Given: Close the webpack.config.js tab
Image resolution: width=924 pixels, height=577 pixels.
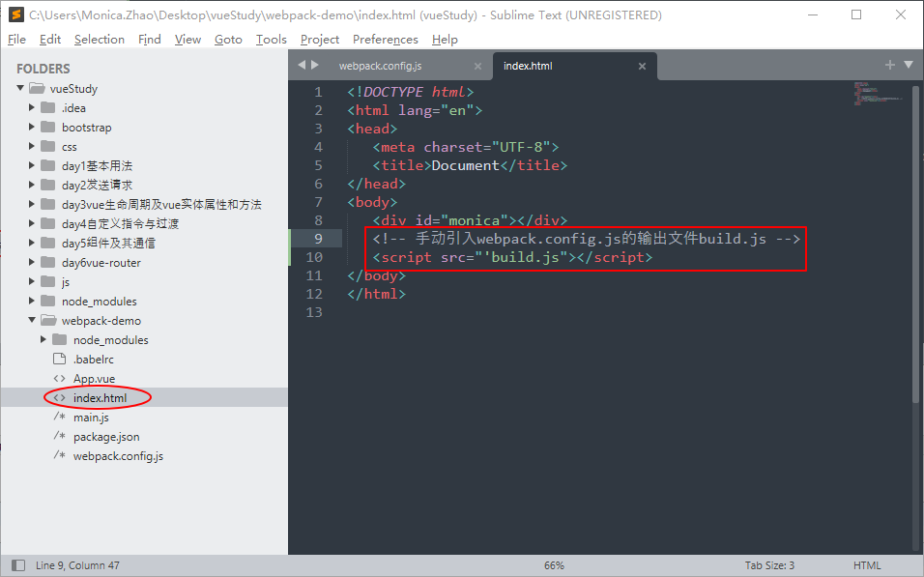Looking at the screenshot, I should (x=477, y=66).
